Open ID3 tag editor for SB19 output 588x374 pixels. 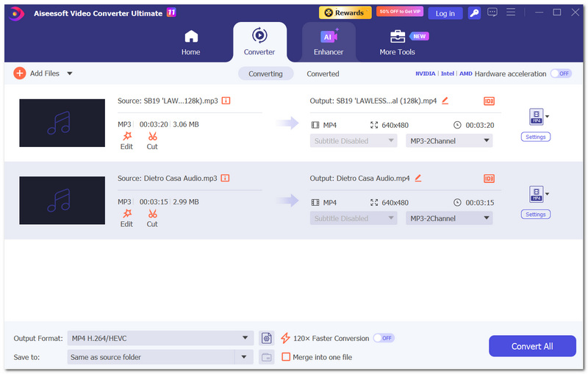click(489, 101)
